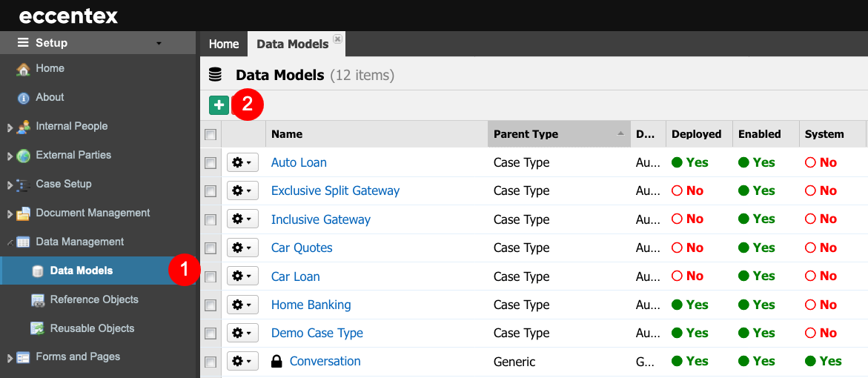Image resolution: width=868 pixels, height=378 pixels.
Task: Check the Car Loan row checkbox
Action: pos(211,276)
